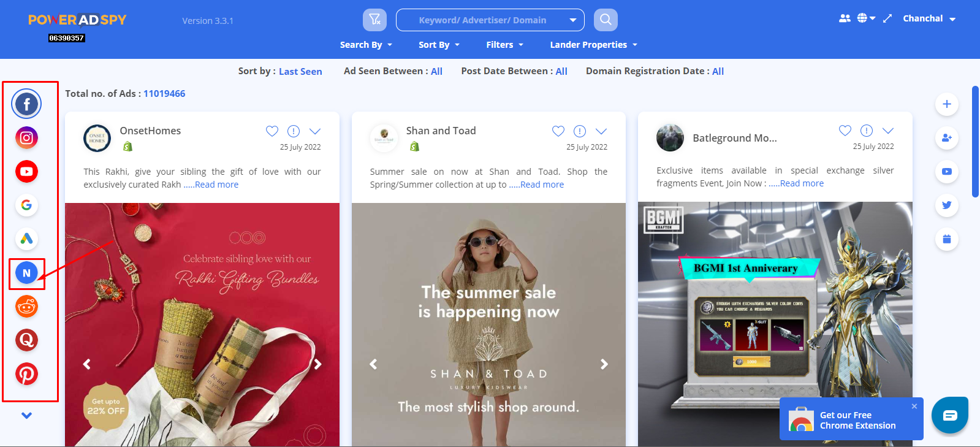Click the 'Shan and Toad' advertiser name
The image size is (980, 447).
tap(441, 131)
